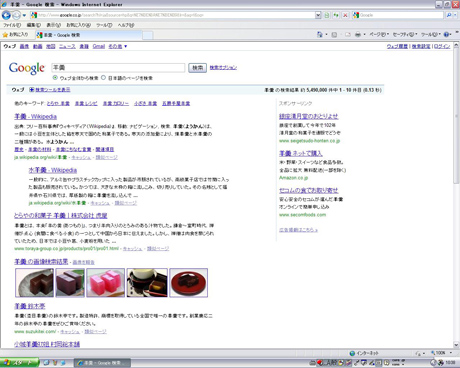The width and height of the screenshot is (460, 368).
Task: Open the ツール command bar dropdown
Action: pos(431,35)
